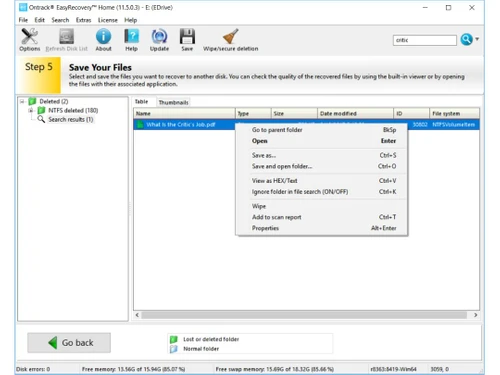Click the blue search magnifier button
The height and width of the screenshot is (375, 500).
point(466,39)
